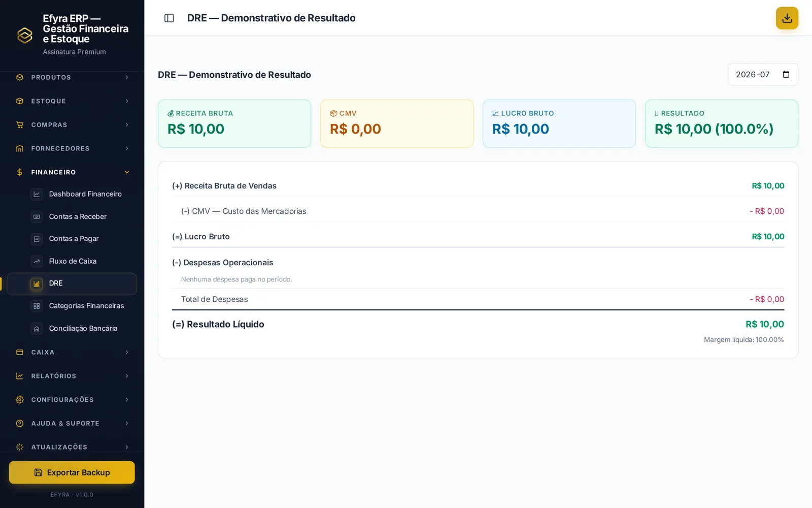The image size is (812, 508).
Task: Click the Exportar Backup button
Action: click(72, 472)
